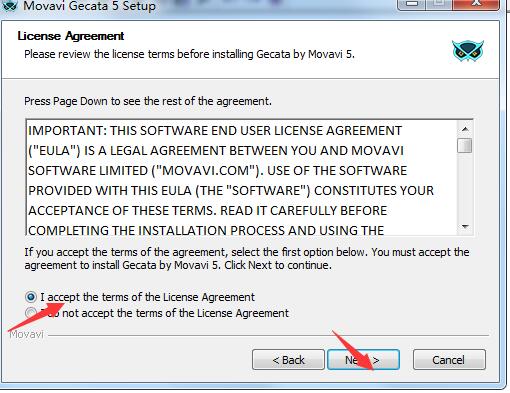Click the Movavi app icon in title bar
510x393 pixels.
(x=9, y=5)
